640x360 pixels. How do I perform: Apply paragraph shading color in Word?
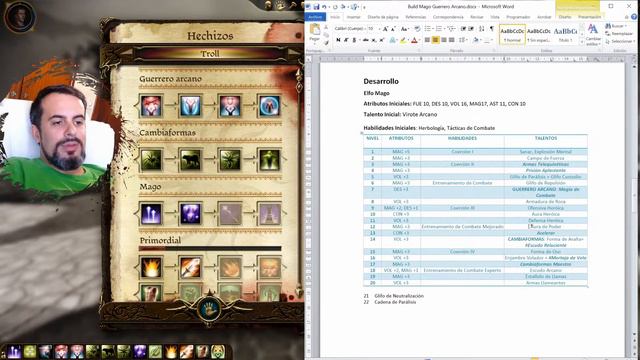pyautogui.click(x=475, y=40)
